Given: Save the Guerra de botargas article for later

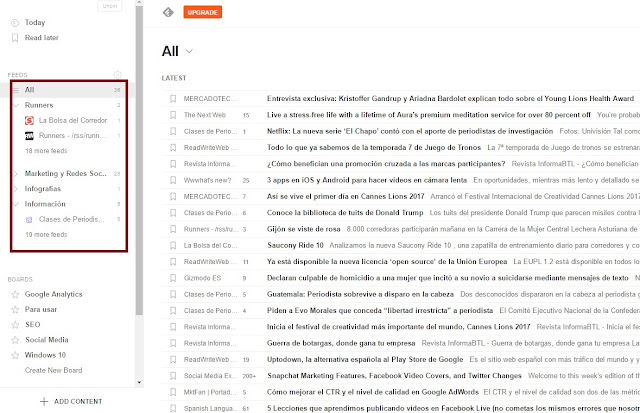Looking at the screenshot, I should click(173, 344).
